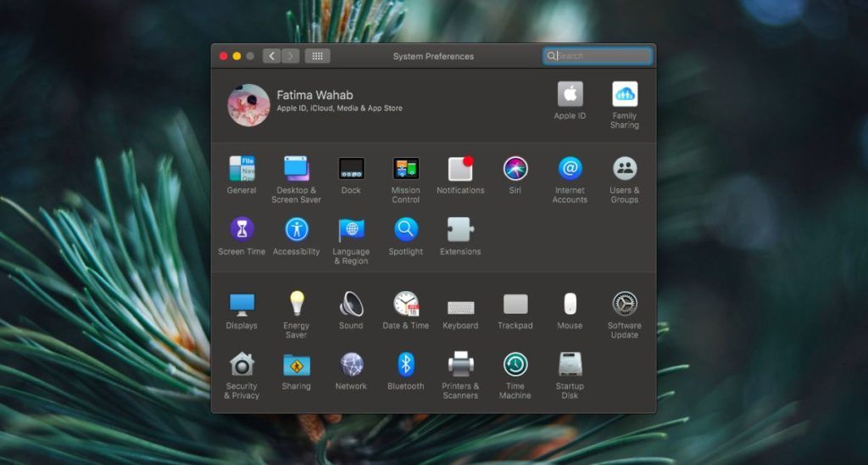Click the back navigation arrow

pyautogui.click(x=272, y=56)
